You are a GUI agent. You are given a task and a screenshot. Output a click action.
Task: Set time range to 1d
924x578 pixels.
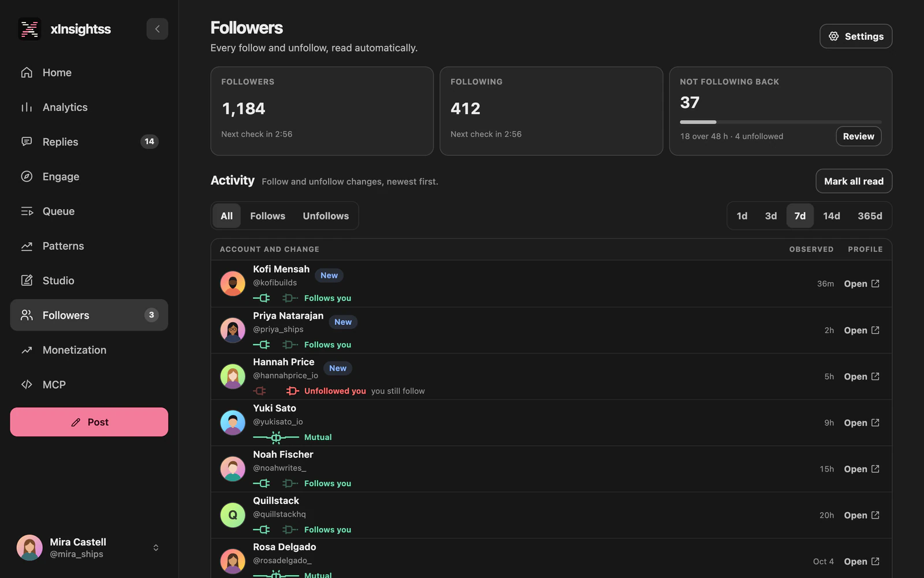coord(742,216)
